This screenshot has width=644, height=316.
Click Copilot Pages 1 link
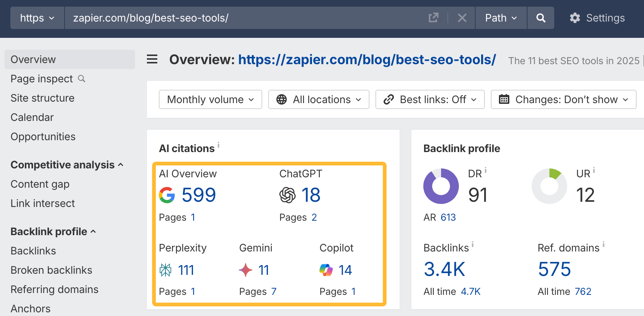[x=354, y=292]
